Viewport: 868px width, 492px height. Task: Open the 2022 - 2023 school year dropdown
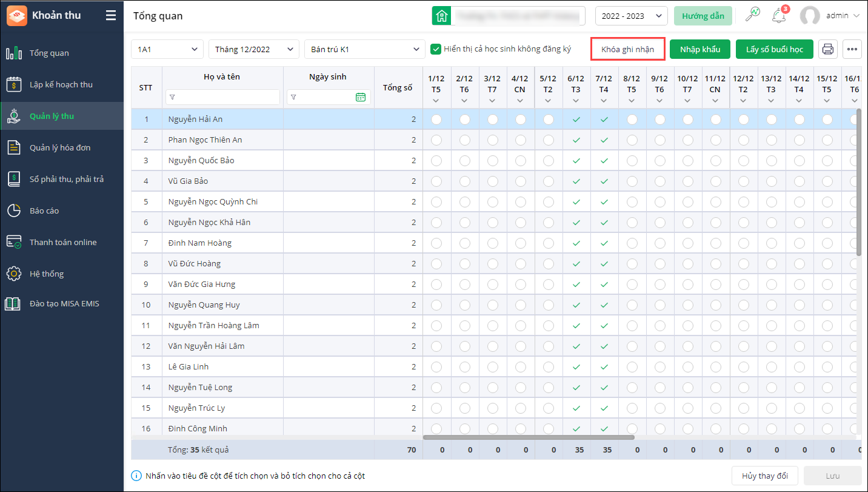(x=631, y=16)
